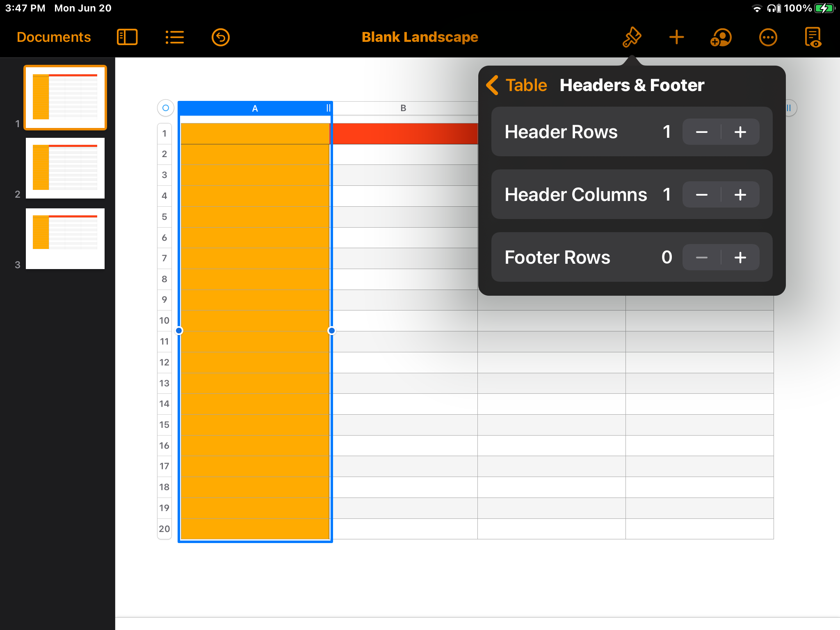
Task: Open the Document view options icon
Action: 813,37
